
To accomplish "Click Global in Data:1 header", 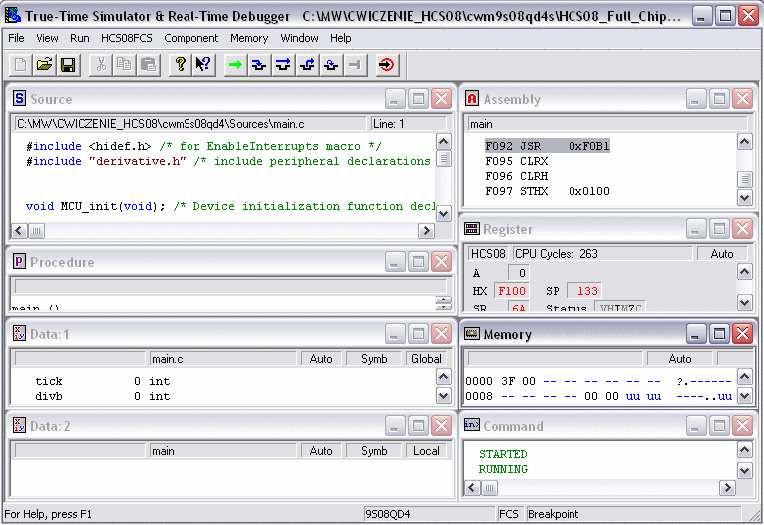I will [426, 359].
